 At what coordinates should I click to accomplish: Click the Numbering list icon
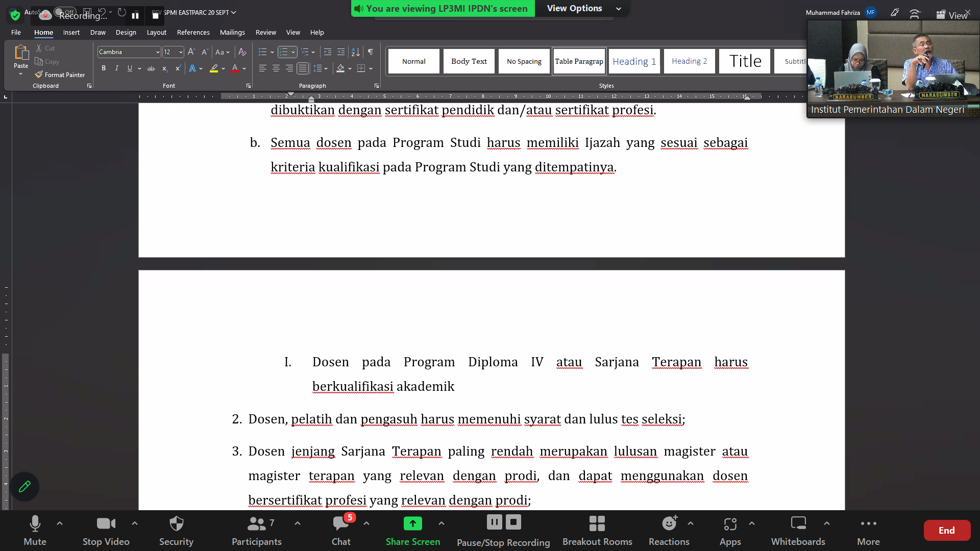[x=284, y=52]
